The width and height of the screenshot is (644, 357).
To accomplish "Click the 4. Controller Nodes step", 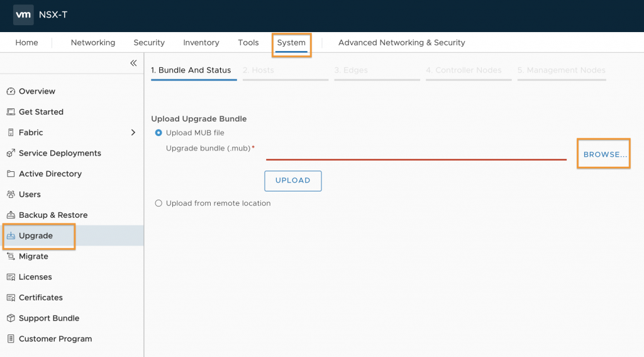I will 469,71.
